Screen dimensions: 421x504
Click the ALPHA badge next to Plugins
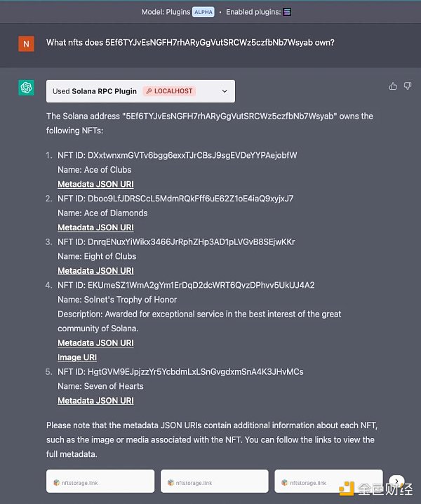point(203,12)
